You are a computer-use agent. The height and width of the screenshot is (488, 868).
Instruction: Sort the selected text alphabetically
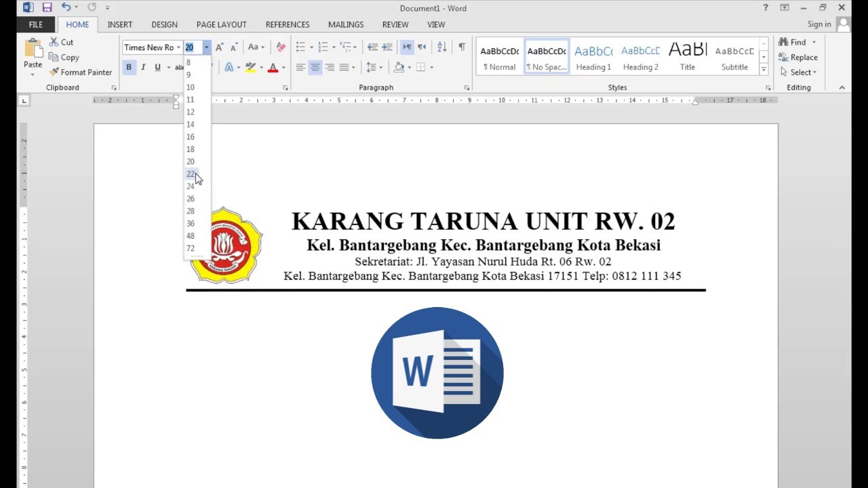tap(442, 47)
